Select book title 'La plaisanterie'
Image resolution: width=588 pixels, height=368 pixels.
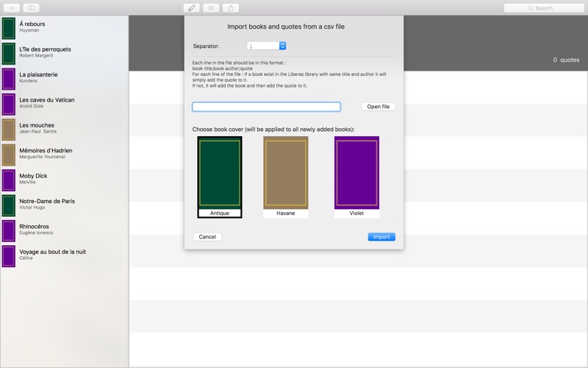pyautogui.click(x=39, y=75)
